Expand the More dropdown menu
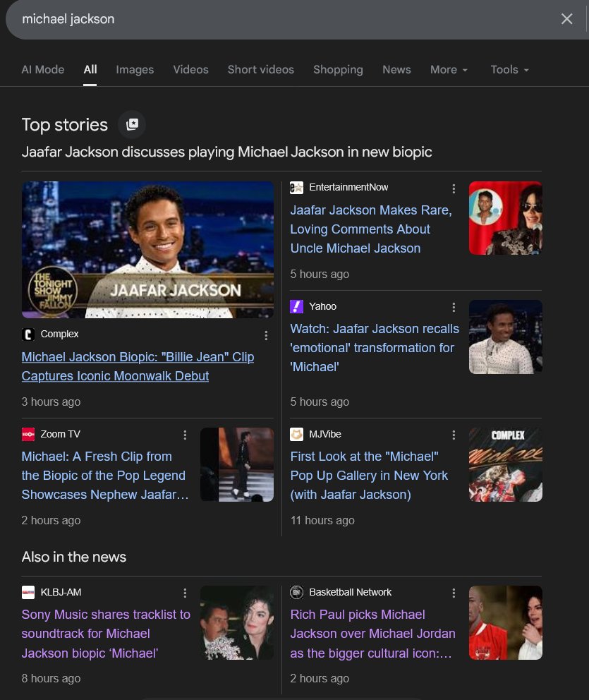Viewport: 589px width, 700px height. [449, 70]
